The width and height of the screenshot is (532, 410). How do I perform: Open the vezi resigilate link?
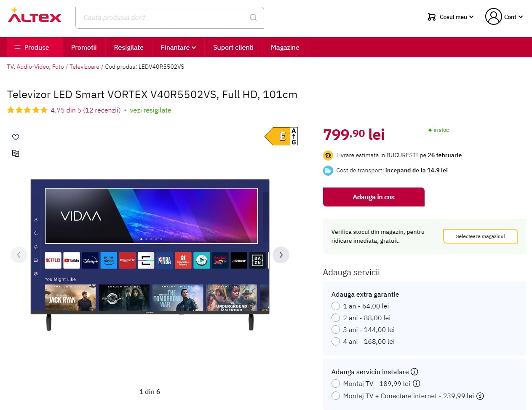click(150, 110)
